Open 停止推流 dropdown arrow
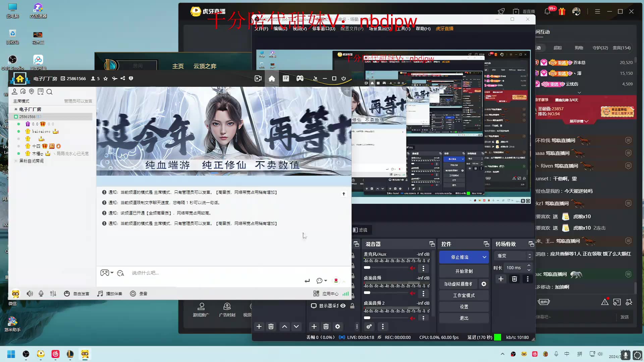The width and height of the screenshot is (644, 362). (x=484, y=257)
